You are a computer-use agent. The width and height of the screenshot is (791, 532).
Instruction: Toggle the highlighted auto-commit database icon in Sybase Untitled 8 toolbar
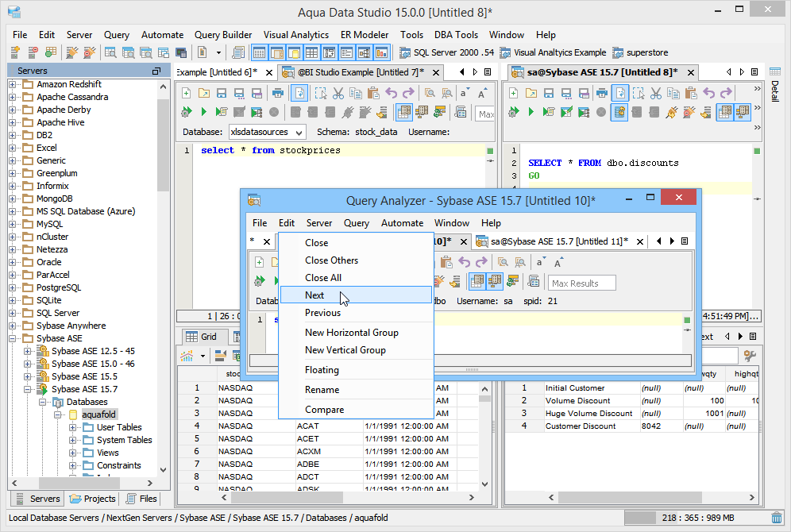(619, 112)
